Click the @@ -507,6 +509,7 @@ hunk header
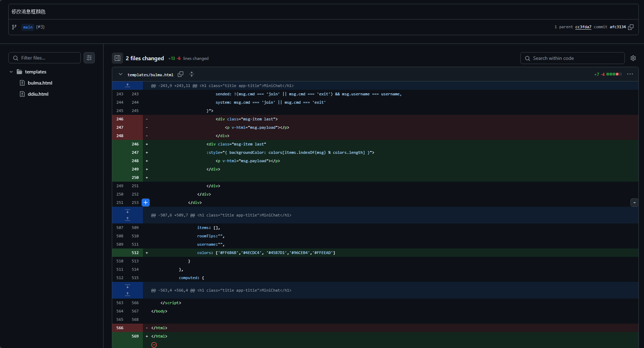Screen dimensions: 644x348 [x=221, y=215]
